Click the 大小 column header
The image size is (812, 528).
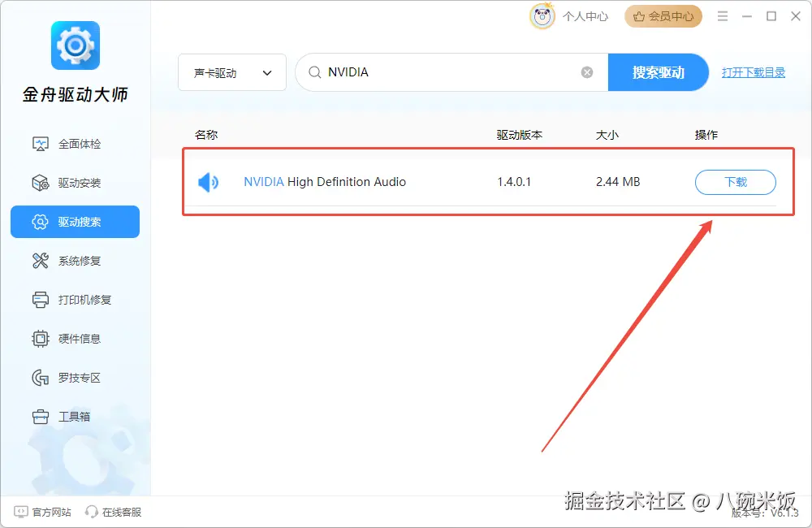(x=607, y=135)
